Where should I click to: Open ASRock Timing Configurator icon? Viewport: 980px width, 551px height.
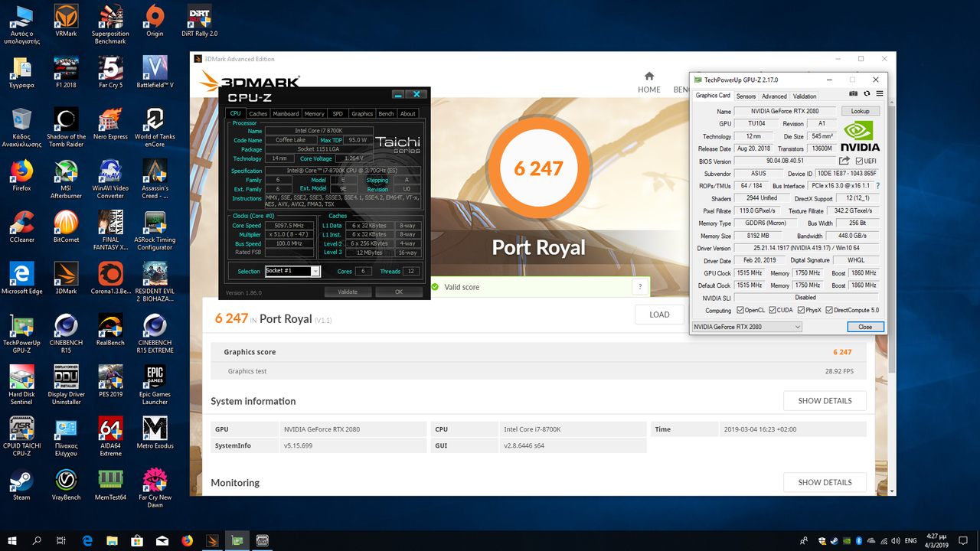[155, 230]
